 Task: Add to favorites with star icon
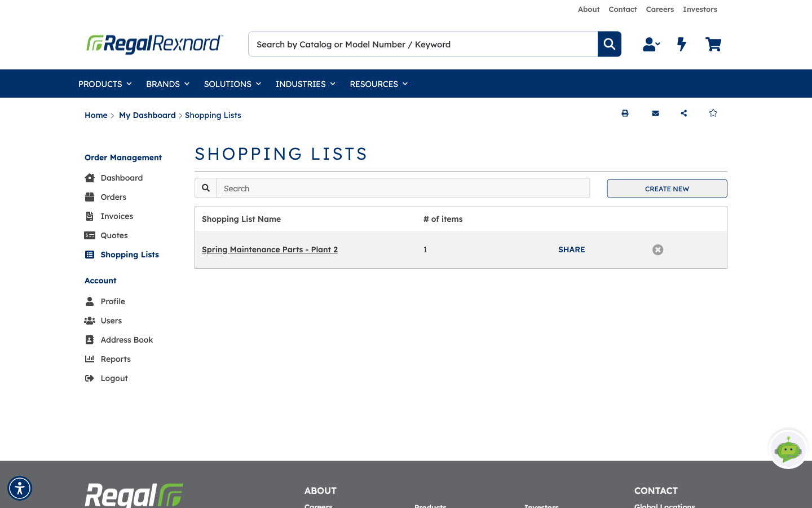point(713,113)
